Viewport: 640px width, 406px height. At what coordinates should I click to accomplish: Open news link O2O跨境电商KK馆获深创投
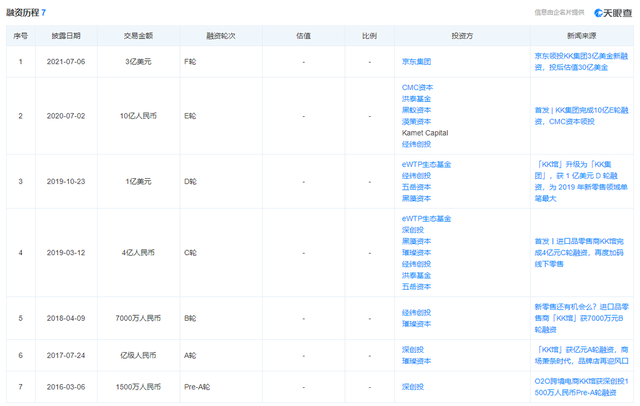(581, 387)
